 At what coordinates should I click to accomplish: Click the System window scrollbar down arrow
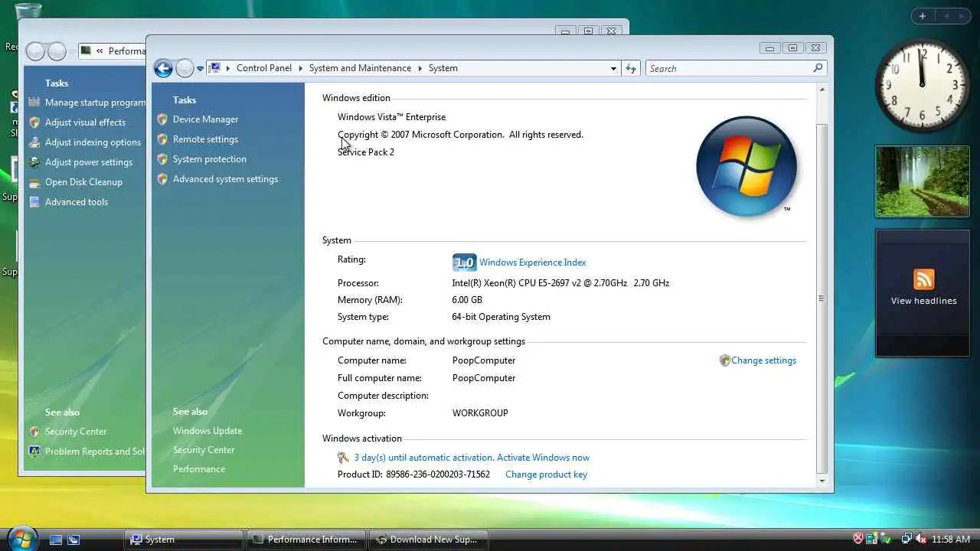822,481
